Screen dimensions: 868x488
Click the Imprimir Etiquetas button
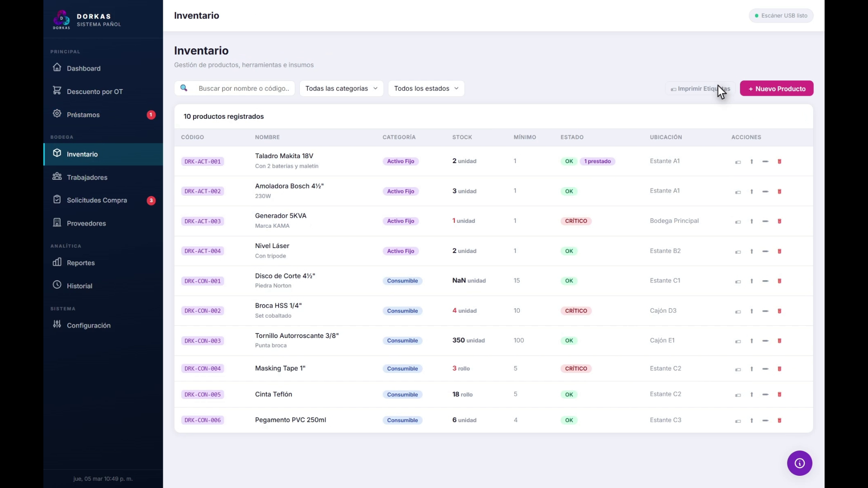click(x=700, y=89)
